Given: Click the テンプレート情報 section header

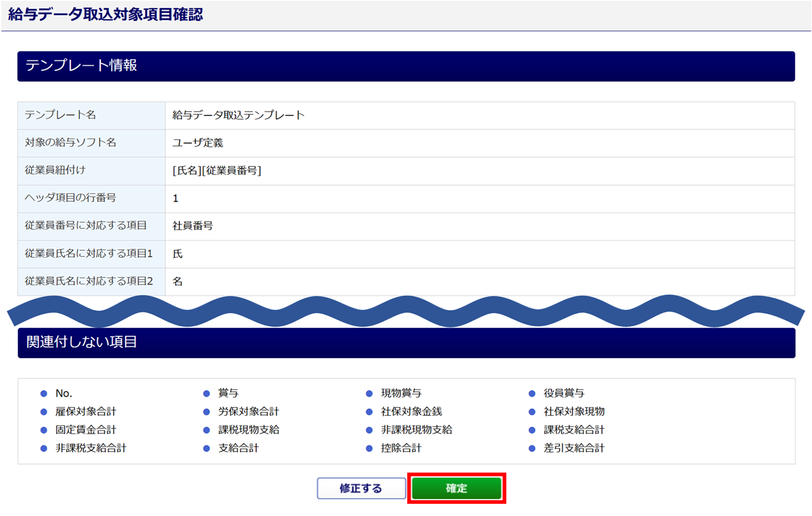Looking at the screenshot, I should coord(81,66).
